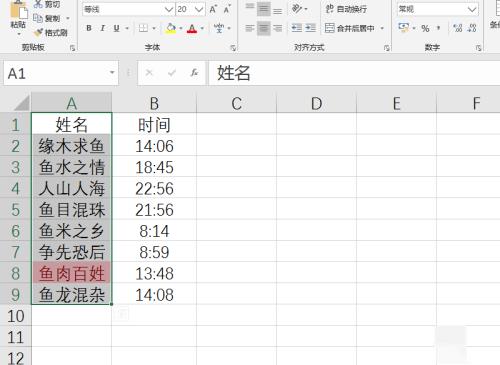Select the 时间 header cell
500x365 pixels.
(x=154, y=125)
